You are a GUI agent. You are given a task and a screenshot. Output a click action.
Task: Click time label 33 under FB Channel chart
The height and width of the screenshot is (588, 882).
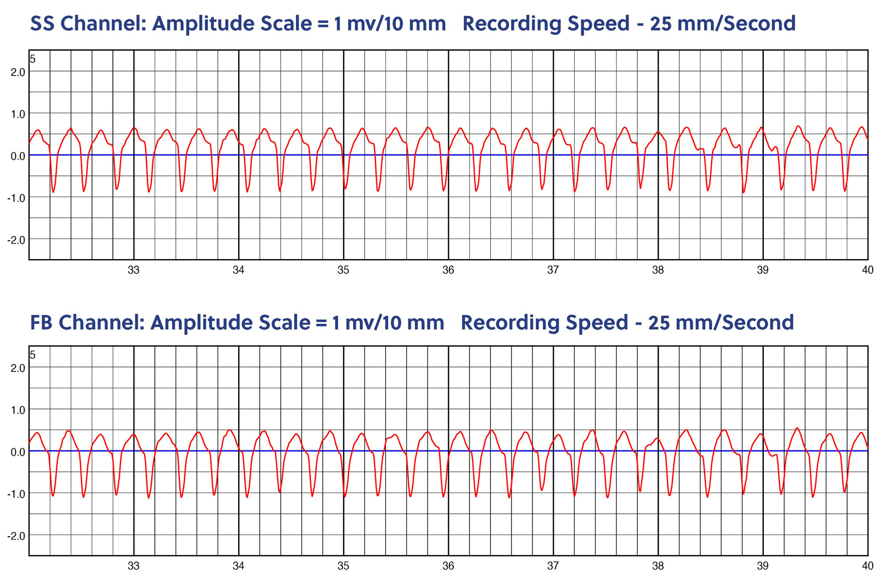click(134, 566)
